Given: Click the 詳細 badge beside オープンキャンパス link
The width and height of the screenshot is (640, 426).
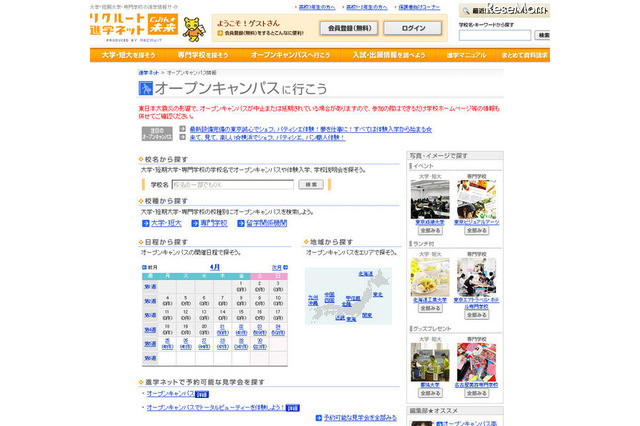Looking at the screenshot, I should tap(202, 394).
